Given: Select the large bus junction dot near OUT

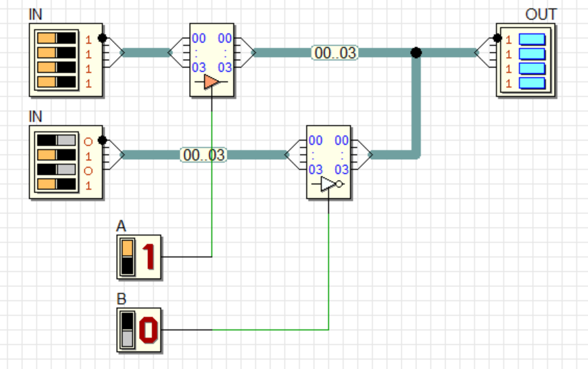Looking at the screenshot, I should 416,53.
